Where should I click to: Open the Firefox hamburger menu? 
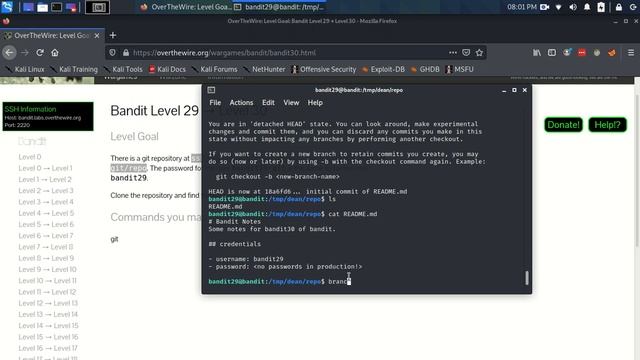point(631,53)
